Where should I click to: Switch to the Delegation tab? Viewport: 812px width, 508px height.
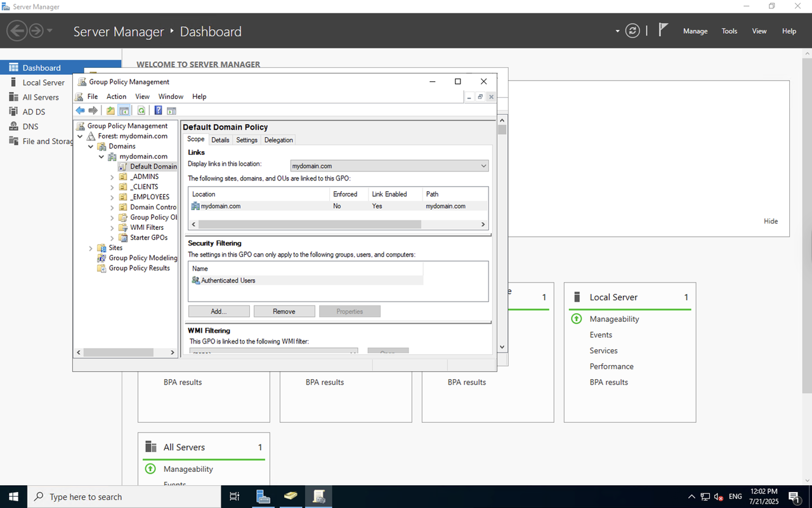[278, 140]
